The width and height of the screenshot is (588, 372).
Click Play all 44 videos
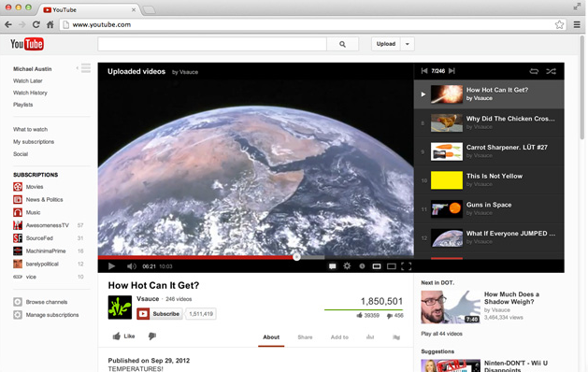tap(441, 334)
